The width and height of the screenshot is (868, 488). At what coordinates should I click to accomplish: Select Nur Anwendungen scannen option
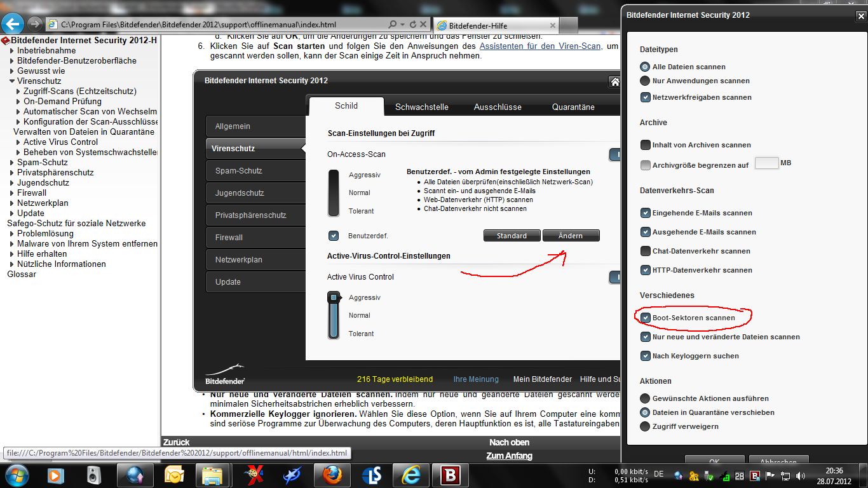(x=645, y=81)
